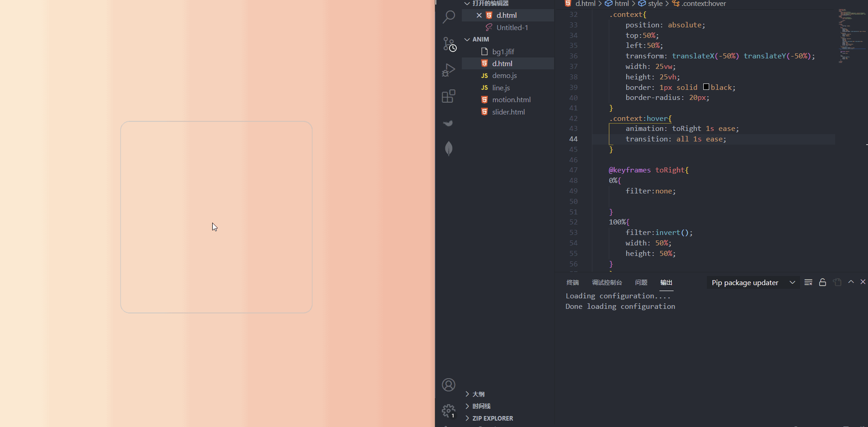The width and height of the screenshot is (868, 427).
Task: Click the filter:none line
Action: pyautogui.click(x=651, y=191)
